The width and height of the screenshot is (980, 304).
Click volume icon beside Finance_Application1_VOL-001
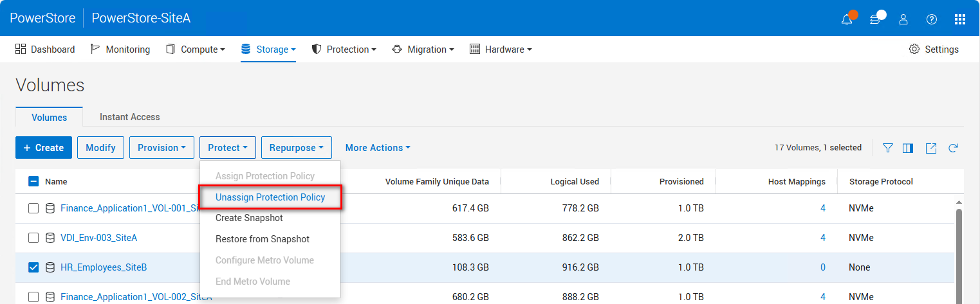(x=50, y=208)
